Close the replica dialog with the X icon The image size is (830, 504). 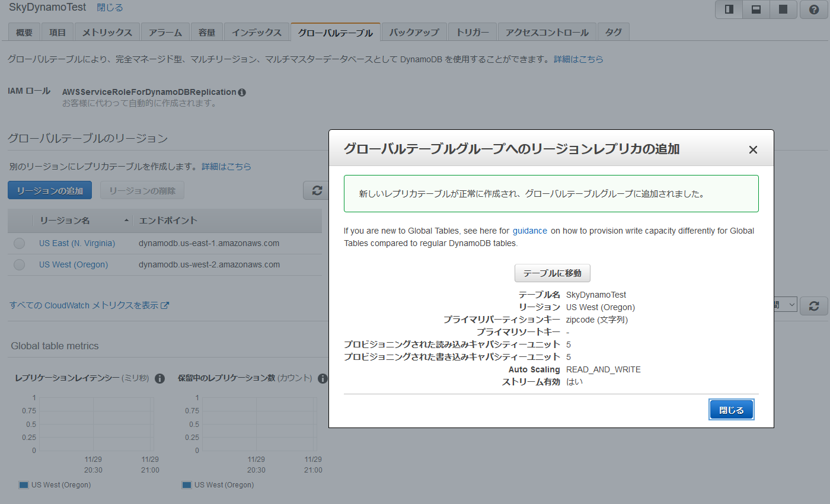(x=753, y=149)
